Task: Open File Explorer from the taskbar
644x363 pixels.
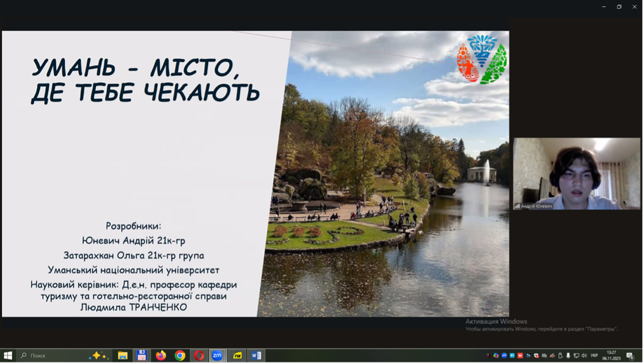Action: [123, 355]
